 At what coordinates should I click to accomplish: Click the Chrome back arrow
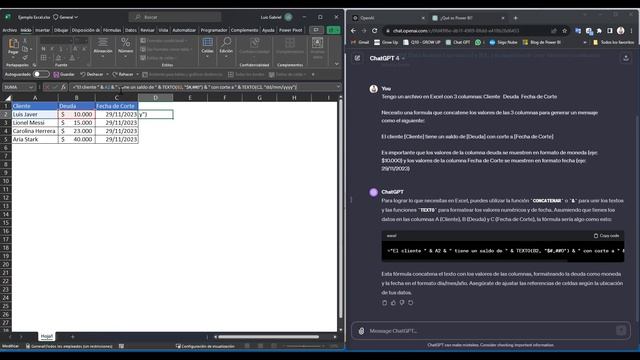(x=353, y=31)
